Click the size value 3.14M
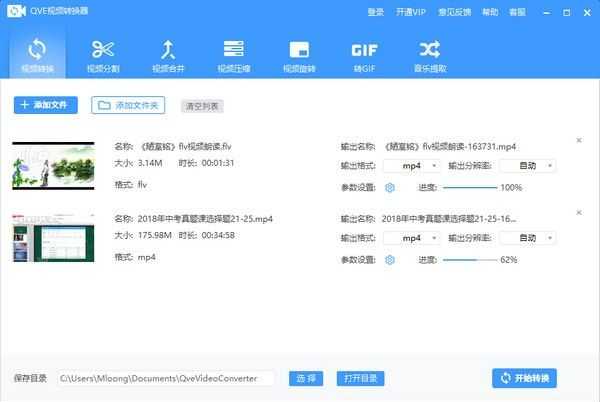This screenshot has height=402, width=600. coord(150,163)
